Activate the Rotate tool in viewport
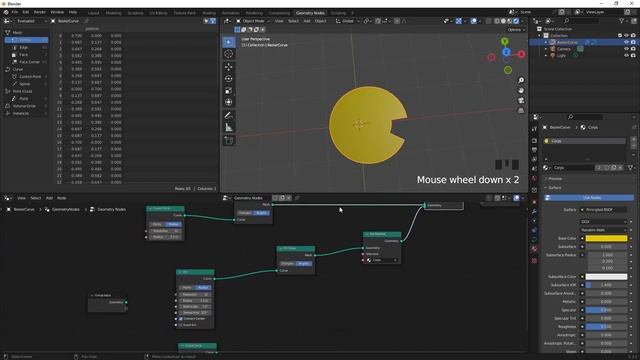The height and width of the screenshot is (360, 640). pos(229,78)
